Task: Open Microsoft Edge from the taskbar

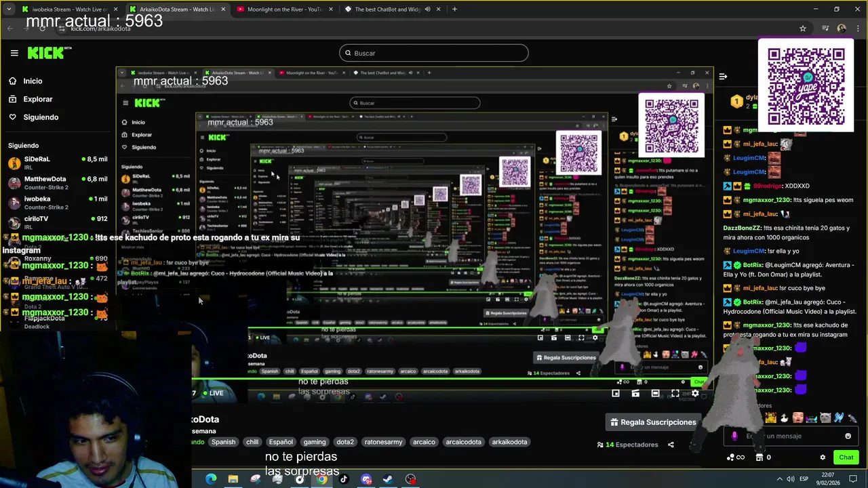Action: (x=211, y=479)
